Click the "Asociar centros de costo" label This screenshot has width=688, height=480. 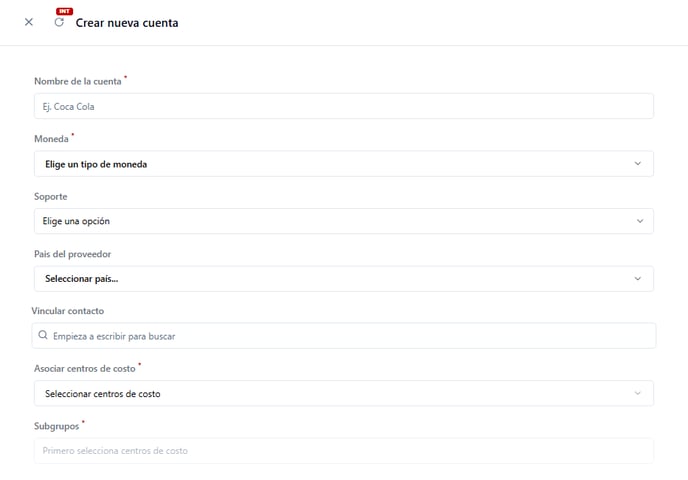[x=85, y=369]
